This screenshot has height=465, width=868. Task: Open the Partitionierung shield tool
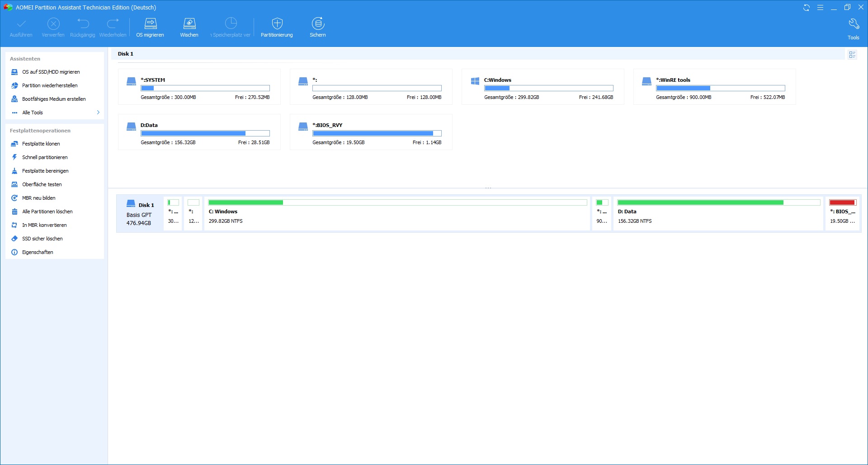277,28
